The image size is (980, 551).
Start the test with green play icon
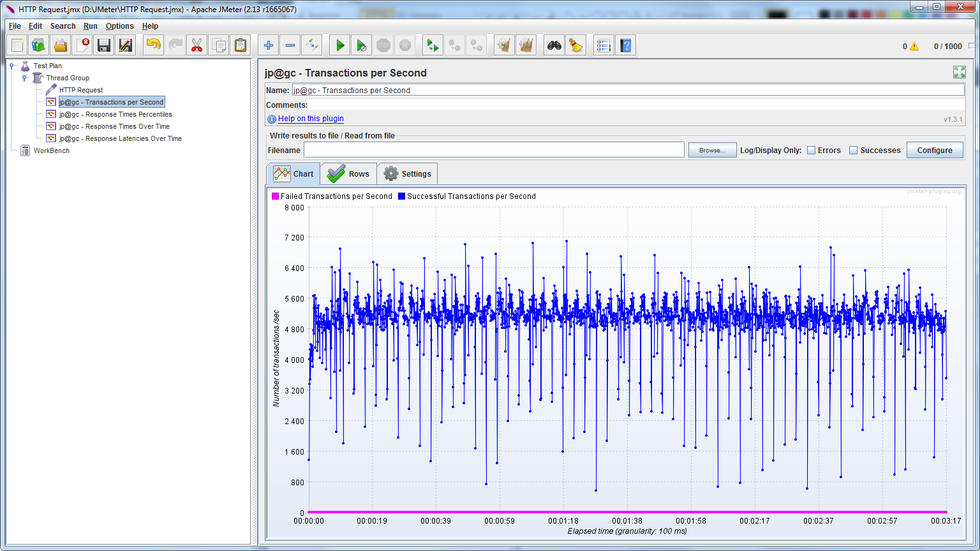pyautogui.click(x=340, y=45)
